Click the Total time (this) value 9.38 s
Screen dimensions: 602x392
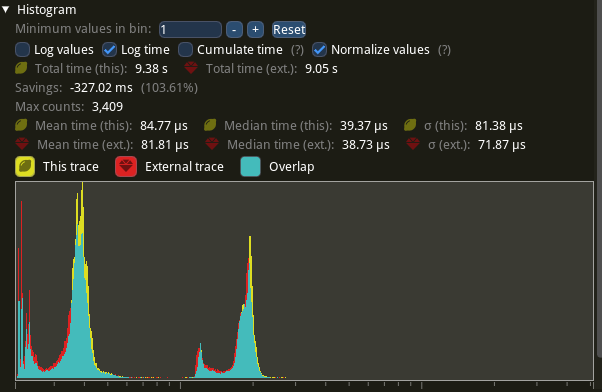pos(151,69)
